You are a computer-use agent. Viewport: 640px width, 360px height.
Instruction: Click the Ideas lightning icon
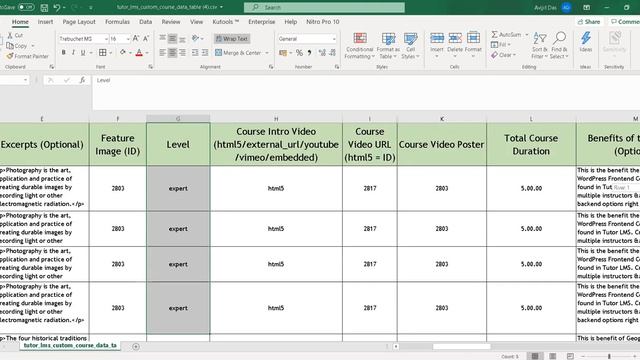point(586,39)
